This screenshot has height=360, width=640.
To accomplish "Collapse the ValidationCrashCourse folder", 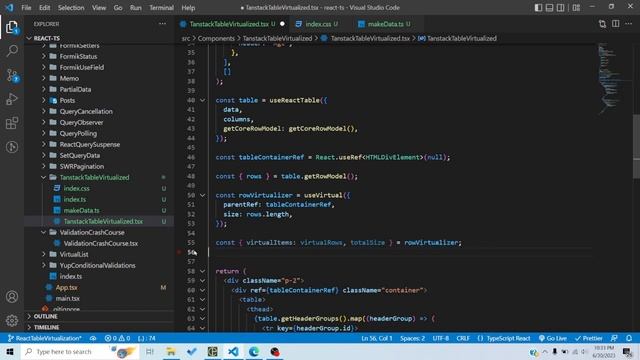I will tap(92, 232).
